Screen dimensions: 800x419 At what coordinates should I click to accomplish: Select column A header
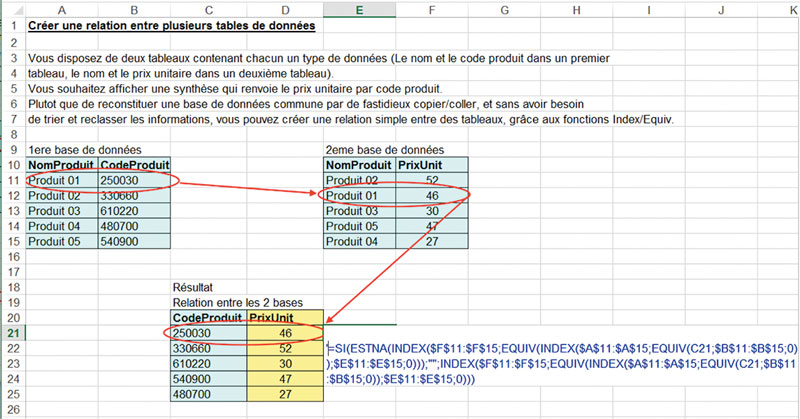point(61,10)
